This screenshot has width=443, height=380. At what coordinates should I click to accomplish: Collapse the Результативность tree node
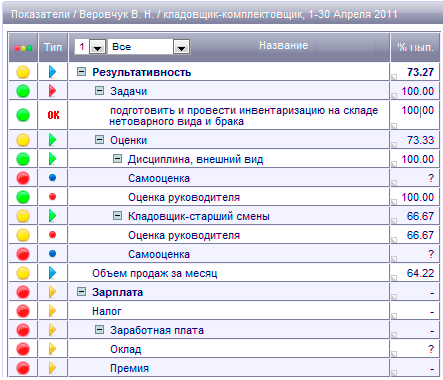[x=81, y=71]
